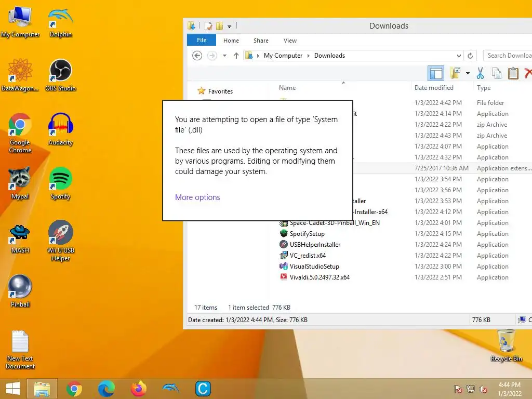Open Firefox from the taskbar

tap(138, 389)
